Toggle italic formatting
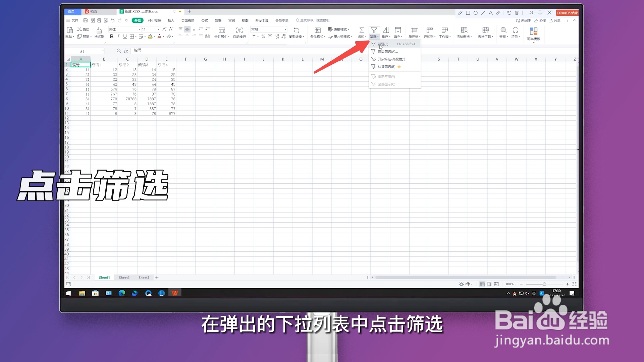Image resolution: width=644 pixels, height=362 pixels. tap(118, 37)
